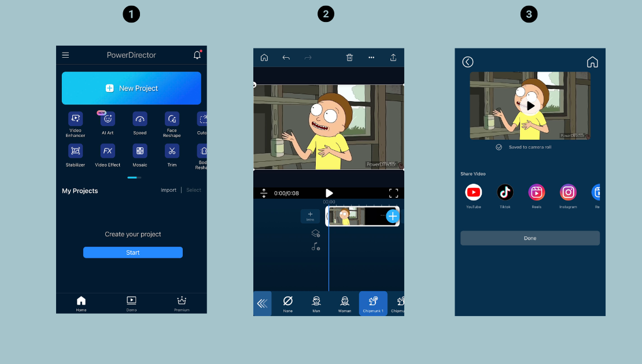The width and height of the screenshot is (642, 364).
Task: Share video to Tiktok
Action: [x=505, y=196]
